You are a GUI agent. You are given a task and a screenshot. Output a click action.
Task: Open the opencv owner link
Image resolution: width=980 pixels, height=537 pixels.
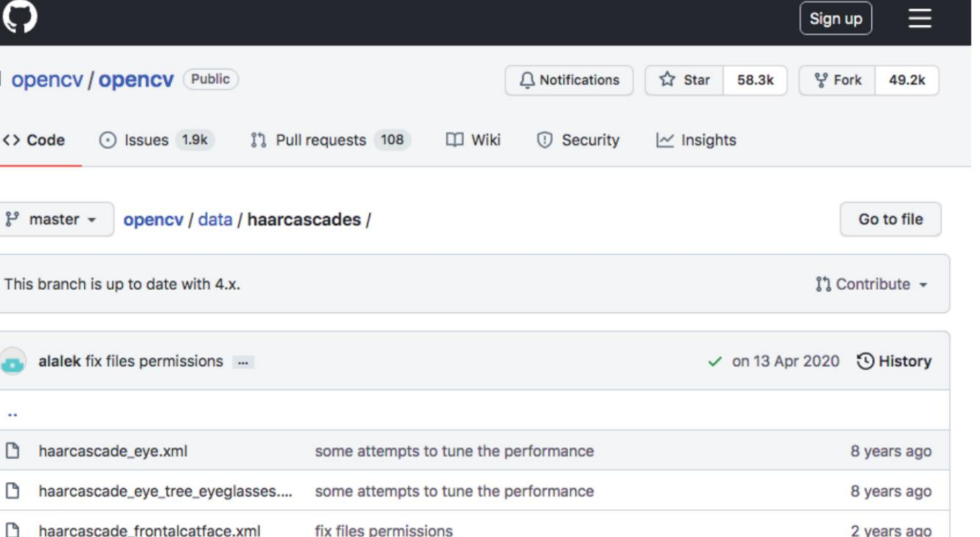coord(47,80)
